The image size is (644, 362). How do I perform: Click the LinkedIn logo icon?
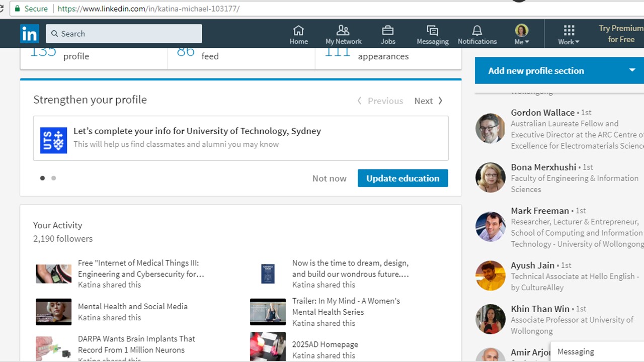(29, 34)
